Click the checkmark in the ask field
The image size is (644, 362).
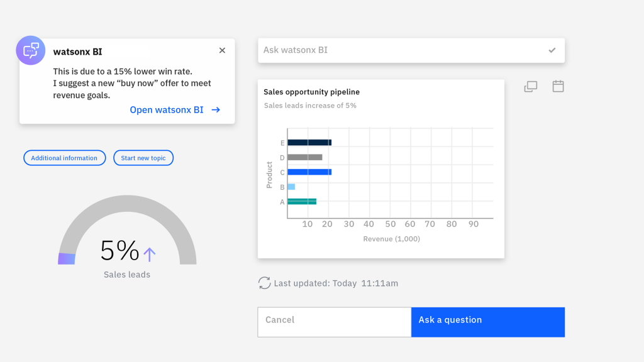[552, 50]
